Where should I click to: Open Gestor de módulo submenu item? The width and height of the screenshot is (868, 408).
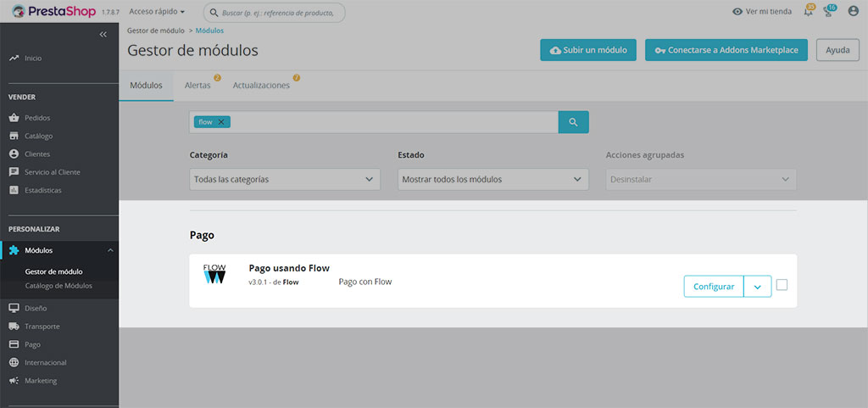[x=53, y=271]
